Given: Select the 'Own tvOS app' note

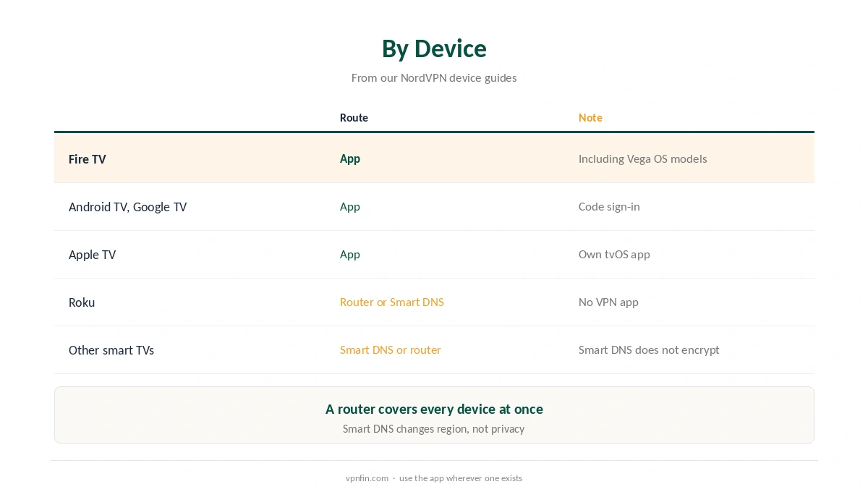Looking at the screenshot, I should (x=614, y=254).
